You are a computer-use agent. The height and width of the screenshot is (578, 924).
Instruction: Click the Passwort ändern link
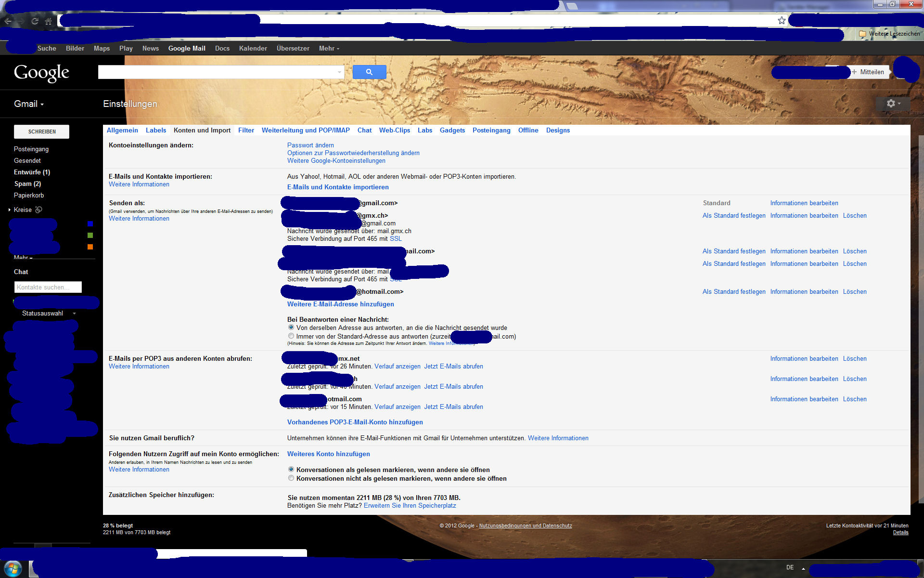coord(310,145)
